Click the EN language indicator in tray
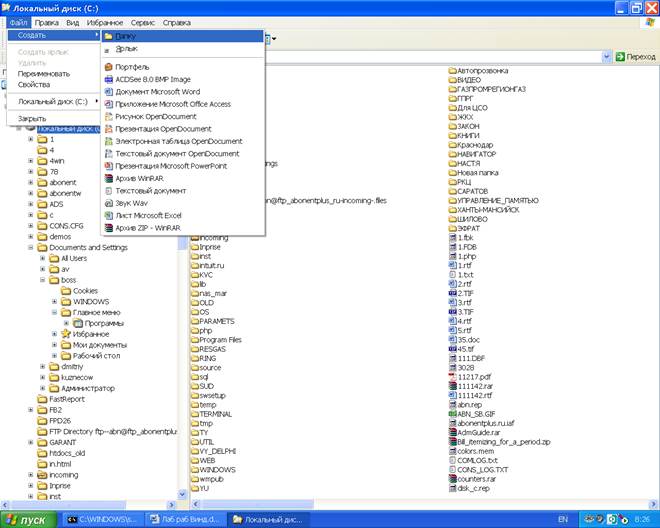The height and width of the screenshot is (528, 660). (x=563, y=520)
